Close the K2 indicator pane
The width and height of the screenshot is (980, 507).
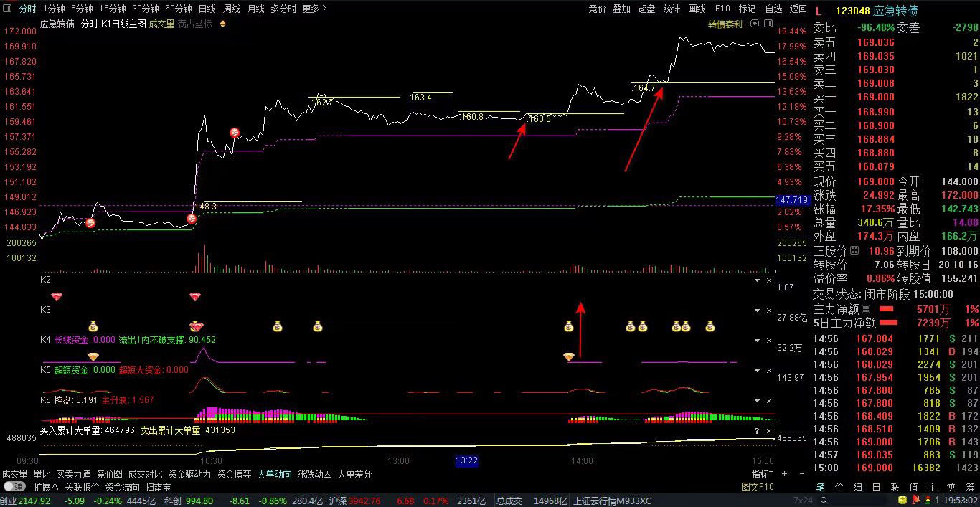pyautogui.click(x=769, y=280)
